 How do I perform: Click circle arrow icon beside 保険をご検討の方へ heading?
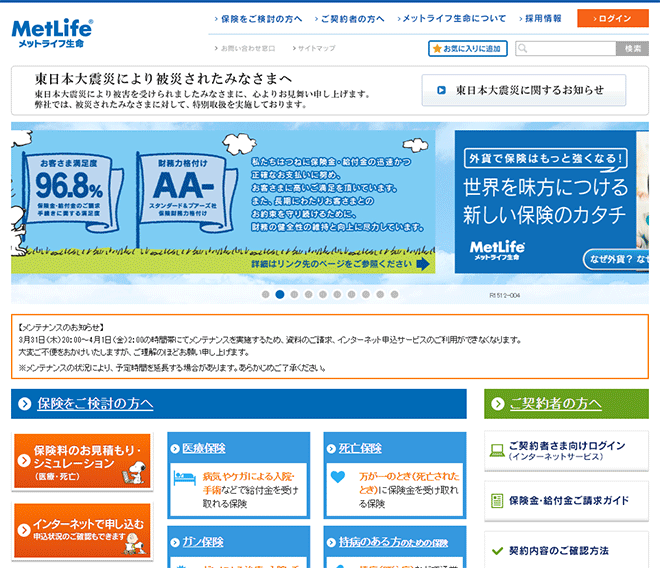click(25, 404)
